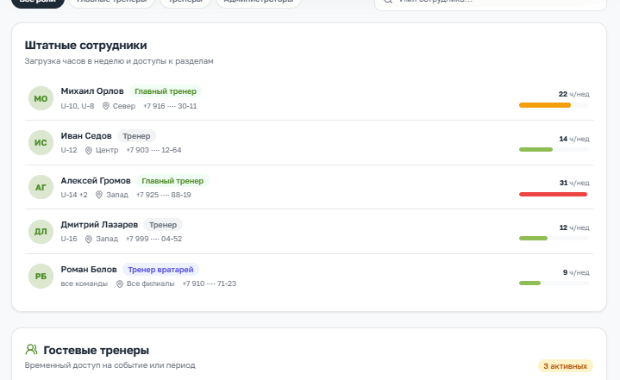Click the Все филиалы label
Viewport: 620px width, 380px height.
[150, 284]
